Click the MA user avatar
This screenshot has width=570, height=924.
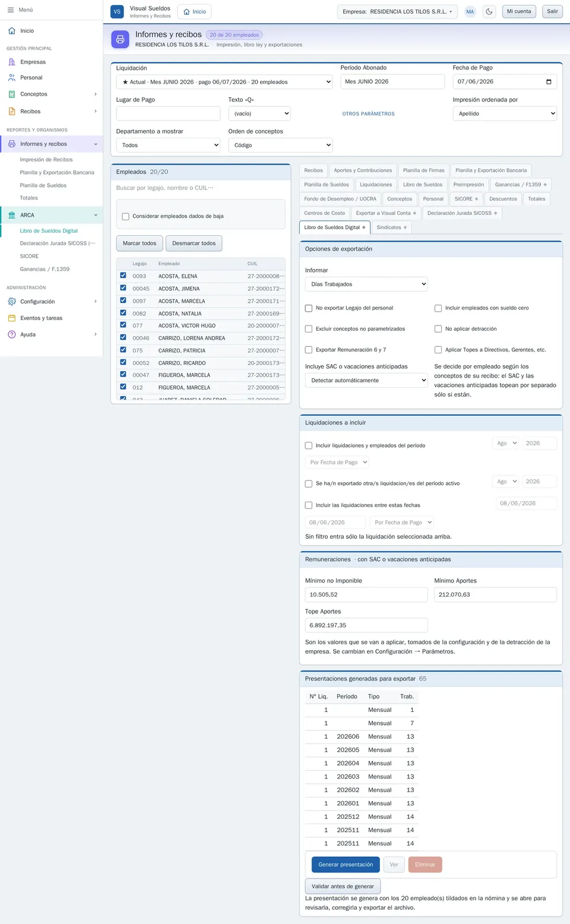pyautogui.click(x=470, y=11)
